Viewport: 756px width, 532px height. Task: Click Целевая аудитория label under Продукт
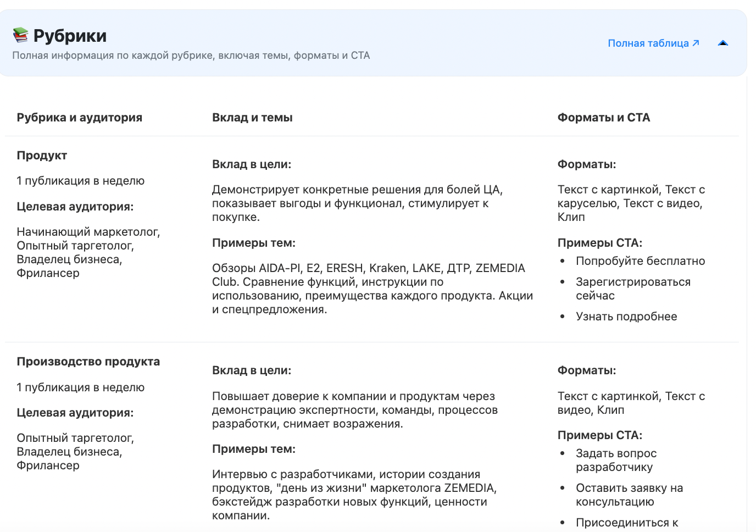[x=75, y=207]
